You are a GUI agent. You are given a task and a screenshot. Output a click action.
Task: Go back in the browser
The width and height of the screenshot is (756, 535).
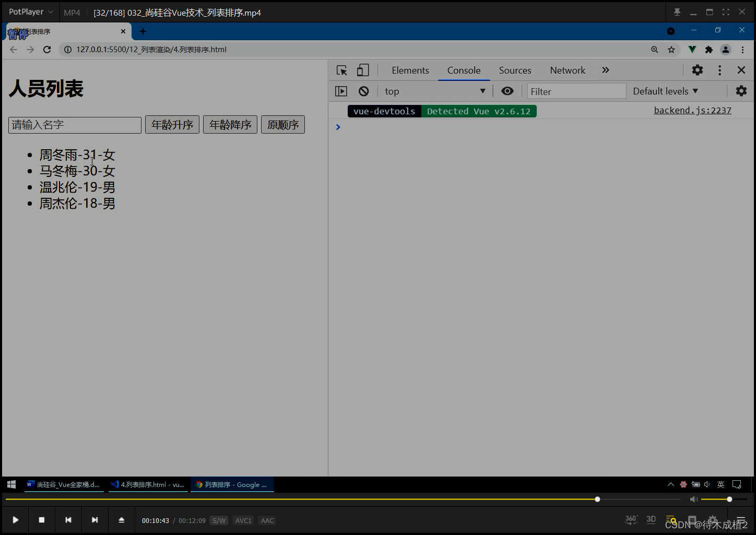[14, 50]
